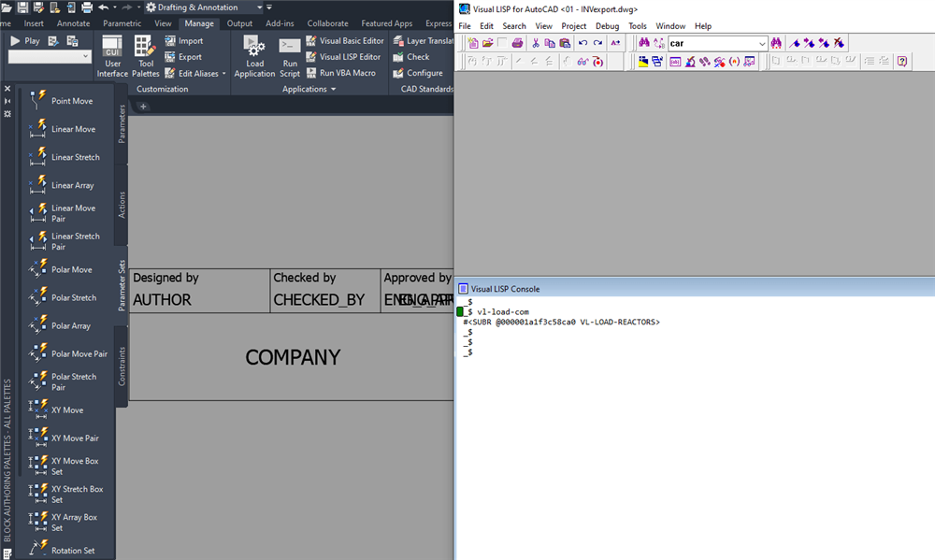
Task: Open the Visual LISP Project menu
Action: point(574,25)
